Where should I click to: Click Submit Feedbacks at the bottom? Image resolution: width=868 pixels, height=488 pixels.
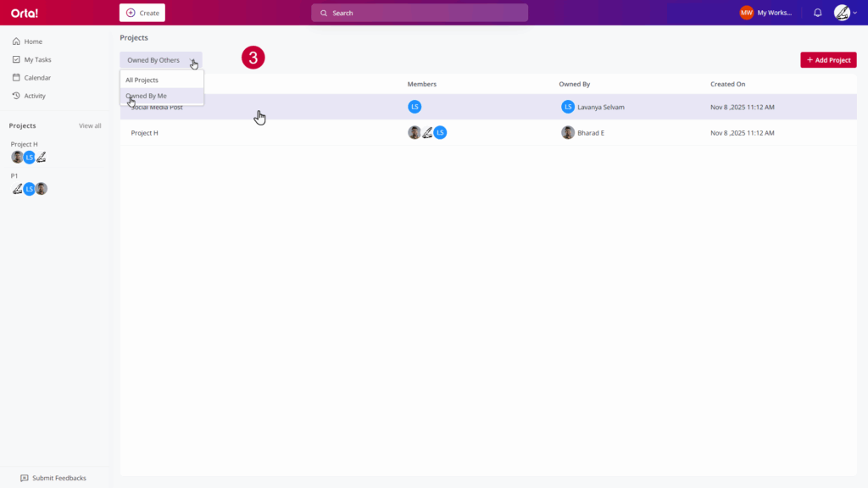58,478
